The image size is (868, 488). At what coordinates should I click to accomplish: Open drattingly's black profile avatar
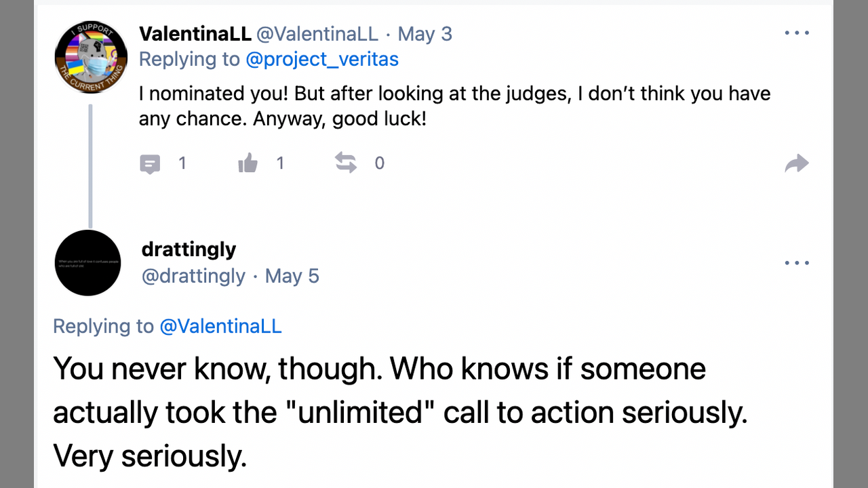pyautogui.click(x=87, y=263)
